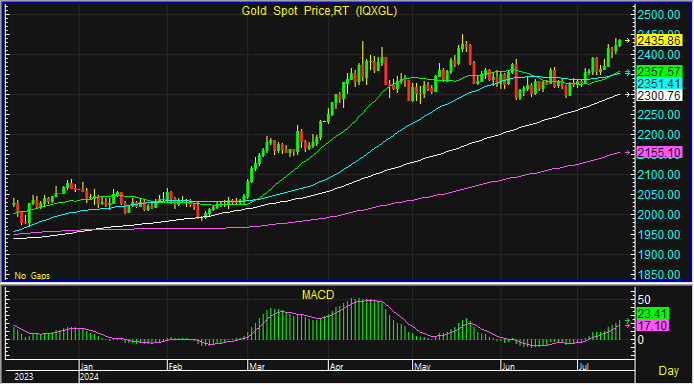Click the Mar marker on time axis

[x=257, y=367]
